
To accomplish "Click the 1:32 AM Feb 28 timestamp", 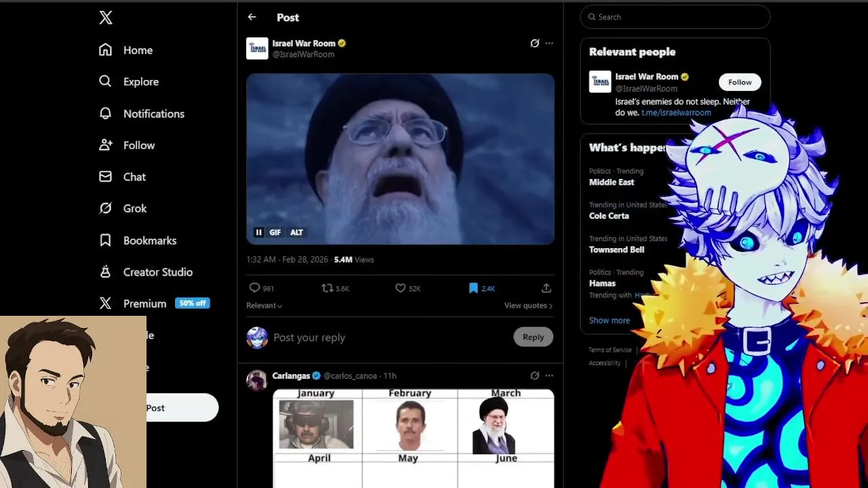I will (x=288, y=260).
